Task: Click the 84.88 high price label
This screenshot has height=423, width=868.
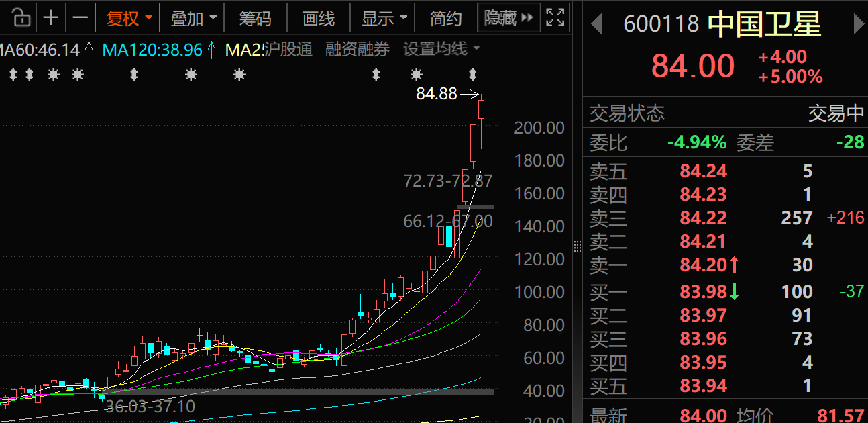Action: pos(437,94)
